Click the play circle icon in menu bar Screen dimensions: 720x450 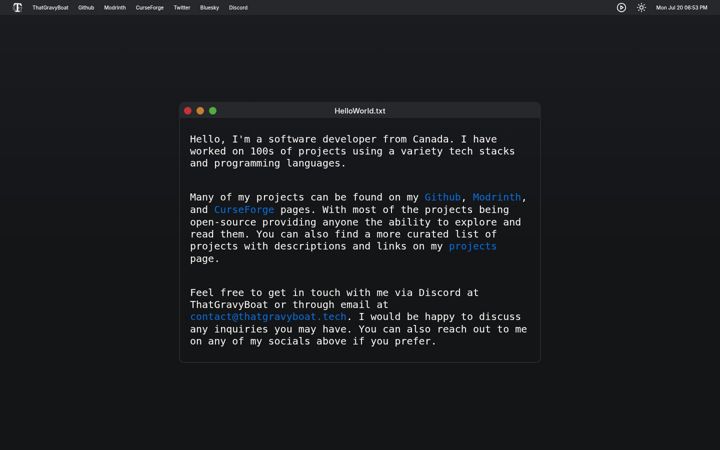click(621, 7)
